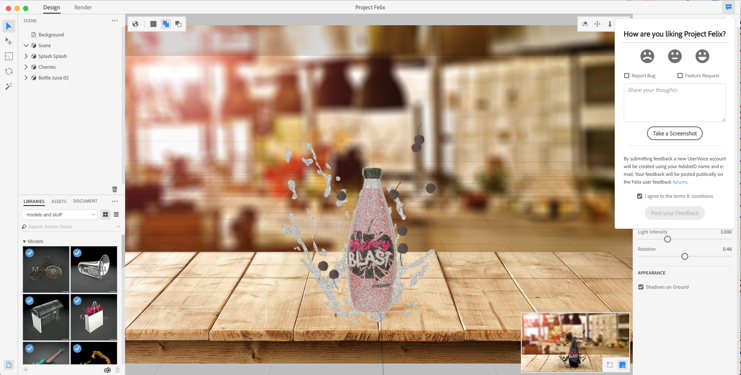Switch library to list view
Viewport: 741px width, 375px height.
(x=116, y=214)
